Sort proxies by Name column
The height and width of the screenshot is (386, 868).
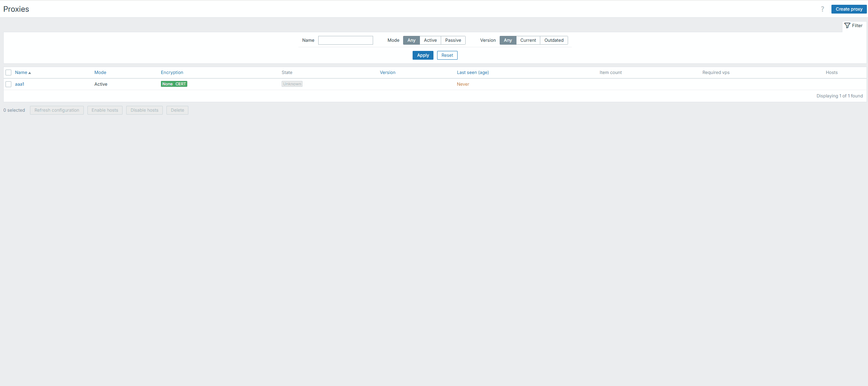tap(21, 73)
